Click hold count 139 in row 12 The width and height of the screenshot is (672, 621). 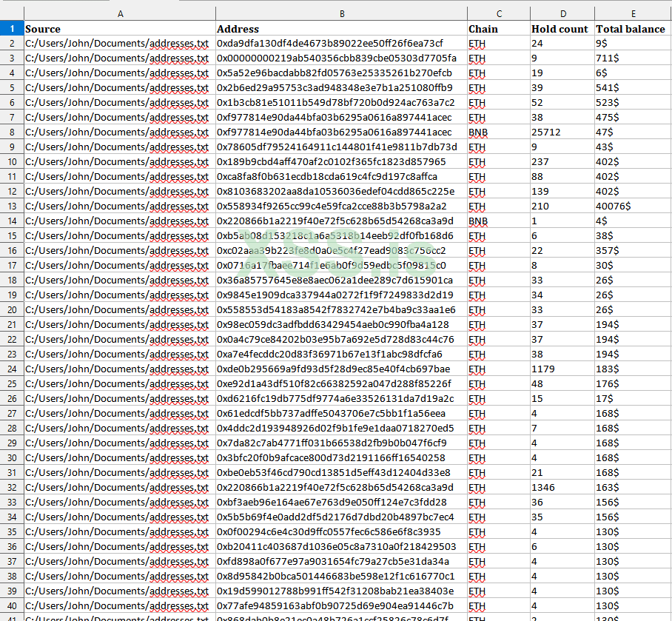562,191
